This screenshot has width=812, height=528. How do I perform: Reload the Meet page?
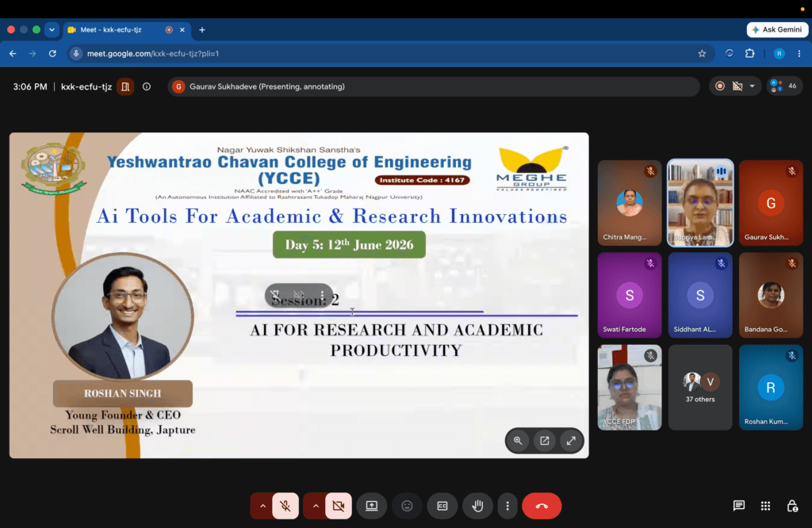[x=52, y=53]
